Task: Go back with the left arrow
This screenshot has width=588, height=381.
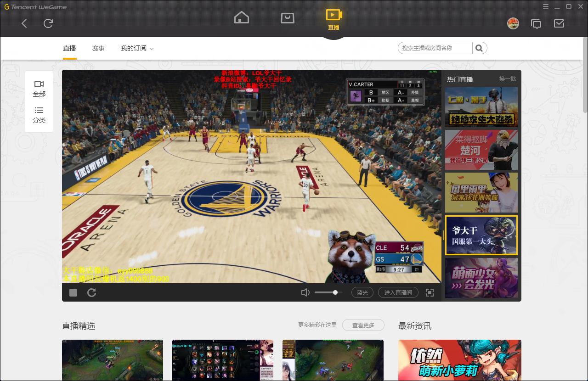Action: pos(24,23)
